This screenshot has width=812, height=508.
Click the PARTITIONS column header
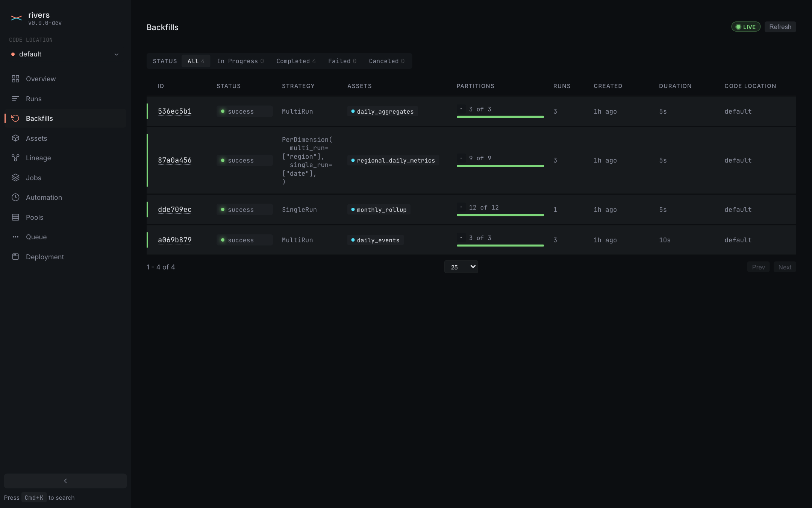[x=475, y=86]
